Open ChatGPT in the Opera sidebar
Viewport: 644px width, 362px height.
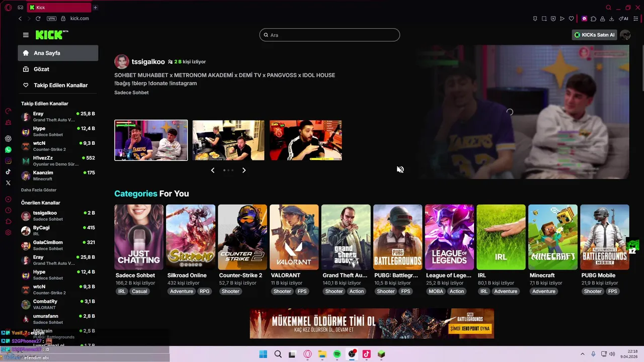[x=8, y=138]
